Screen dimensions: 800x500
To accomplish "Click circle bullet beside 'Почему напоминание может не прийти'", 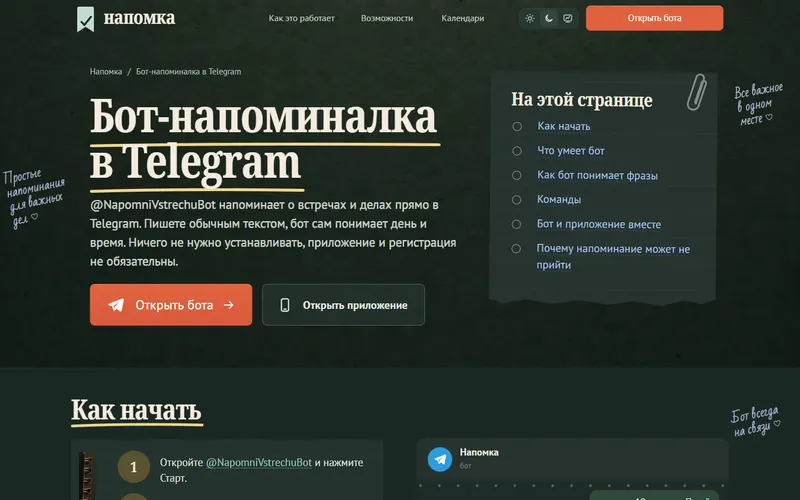I will (516, 248).
